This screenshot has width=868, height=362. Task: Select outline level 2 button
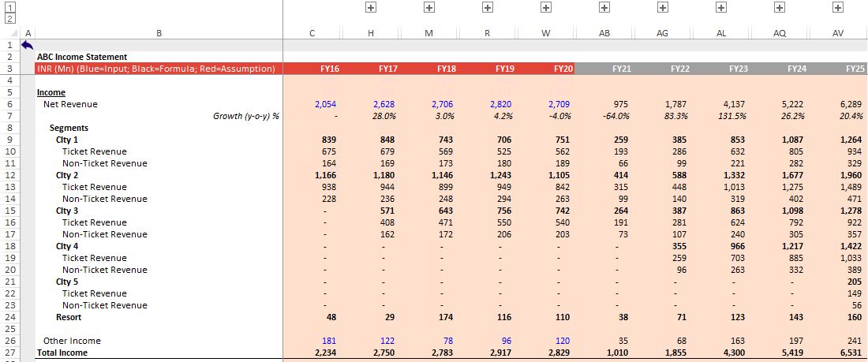[x=9, y=19]
